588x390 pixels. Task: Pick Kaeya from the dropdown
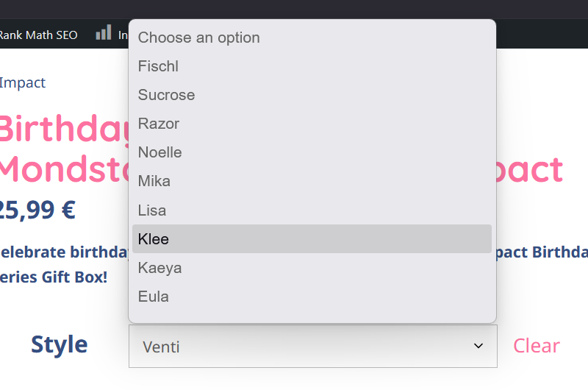(312, 268)
